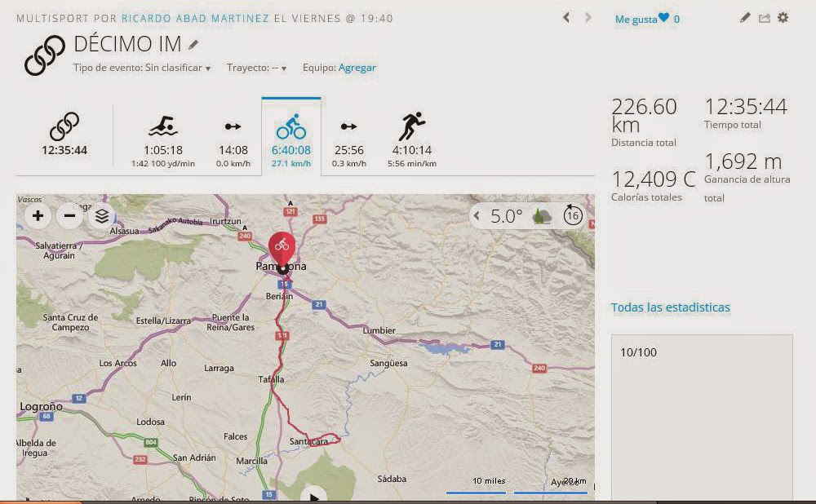Collapse the weather widget left arrow
Screen dimensions: 816x504
pos(477,216)
